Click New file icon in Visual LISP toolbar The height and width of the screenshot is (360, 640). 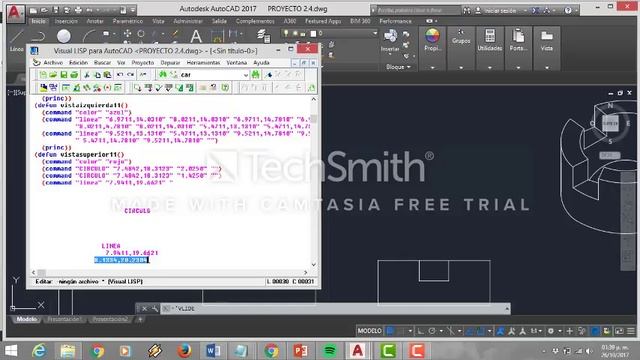pos(43,75)
